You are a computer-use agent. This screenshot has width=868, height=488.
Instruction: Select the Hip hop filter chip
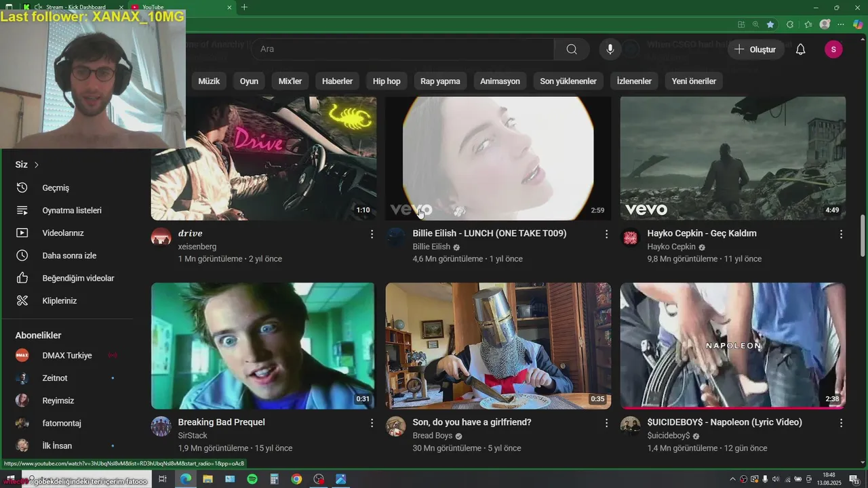click(387, 81)
